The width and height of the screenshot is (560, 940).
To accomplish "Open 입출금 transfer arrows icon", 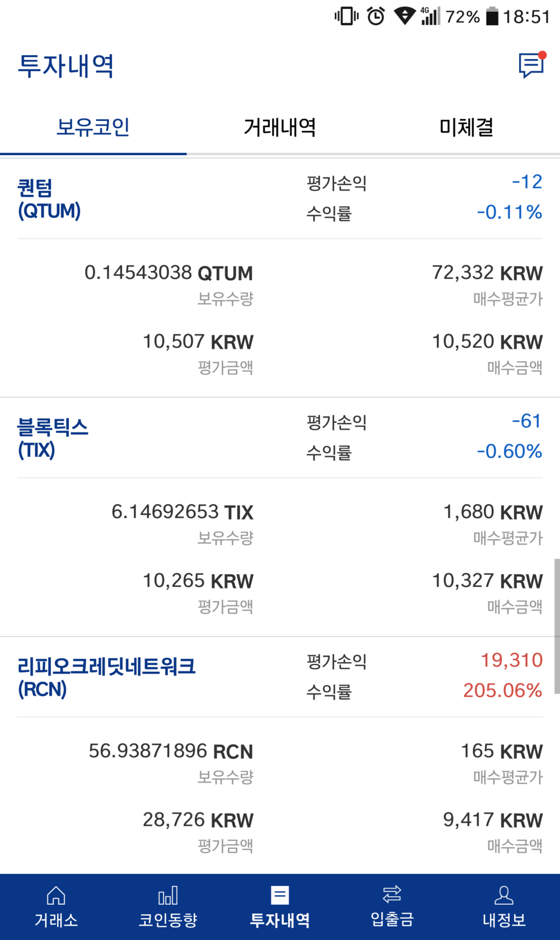I will (x=392, y=894).
